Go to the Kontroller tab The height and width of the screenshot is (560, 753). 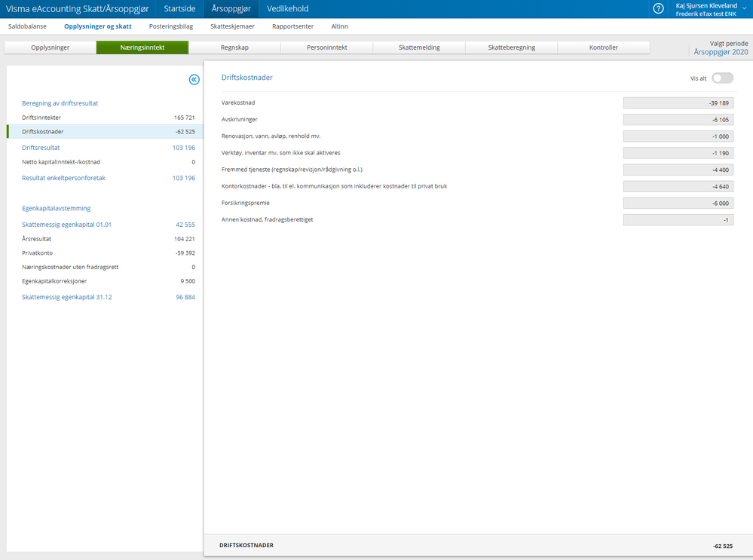[x=604, y=47]
